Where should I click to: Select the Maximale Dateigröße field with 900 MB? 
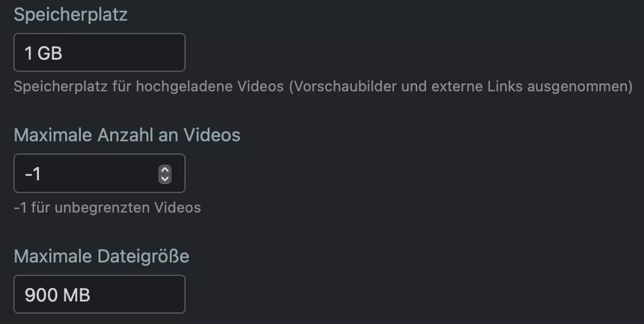click(x=99, y=294)
